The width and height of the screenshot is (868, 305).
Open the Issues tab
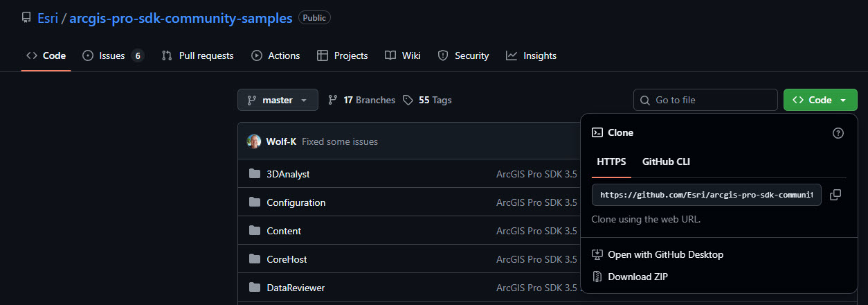pos(112,55)
